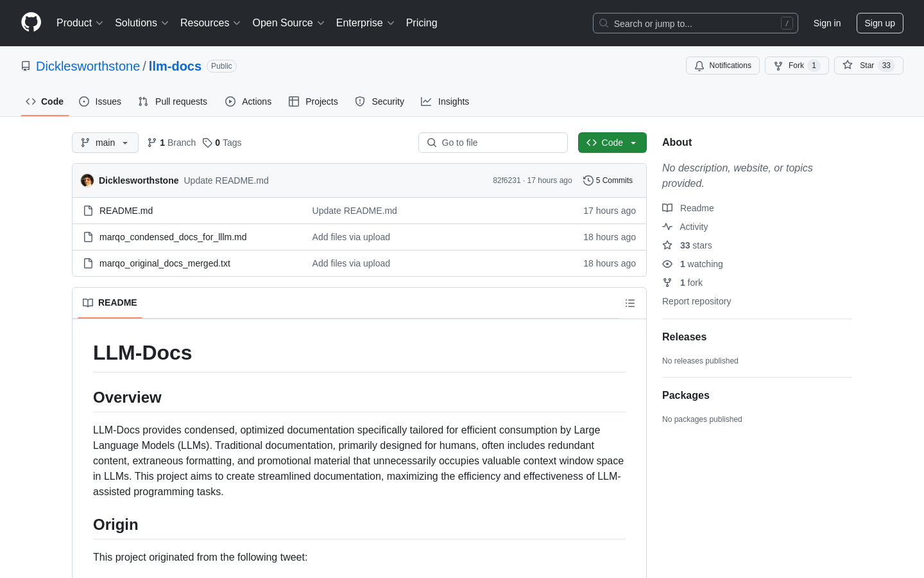924x578 pixels.
Task: Click README.md row commit message
Action: [355, 211]
